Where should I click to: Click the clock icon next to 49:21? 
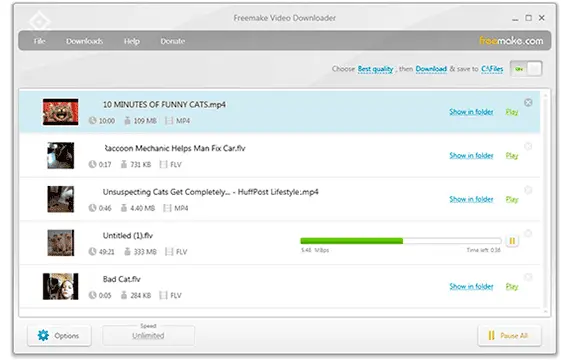point(92,252)
